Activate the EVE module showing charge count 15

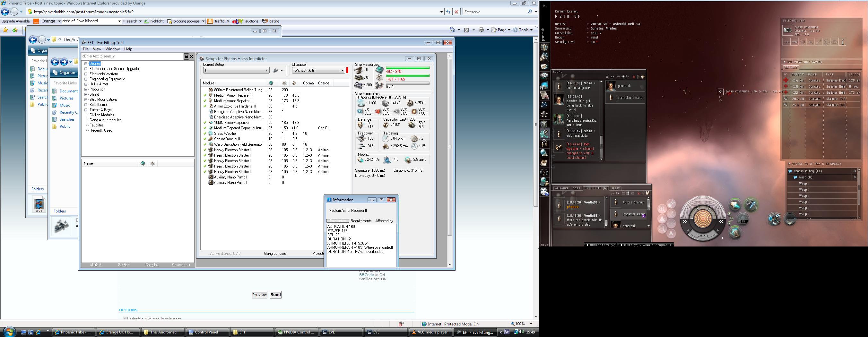pyautogui.click(x=743, y=219)
